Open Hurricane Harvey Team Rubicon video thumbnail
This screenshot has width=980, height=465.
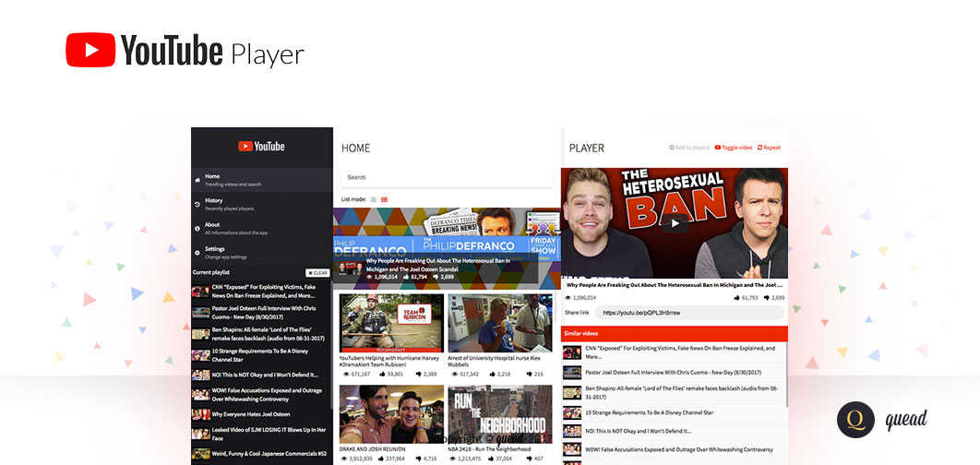pos(391,323)
